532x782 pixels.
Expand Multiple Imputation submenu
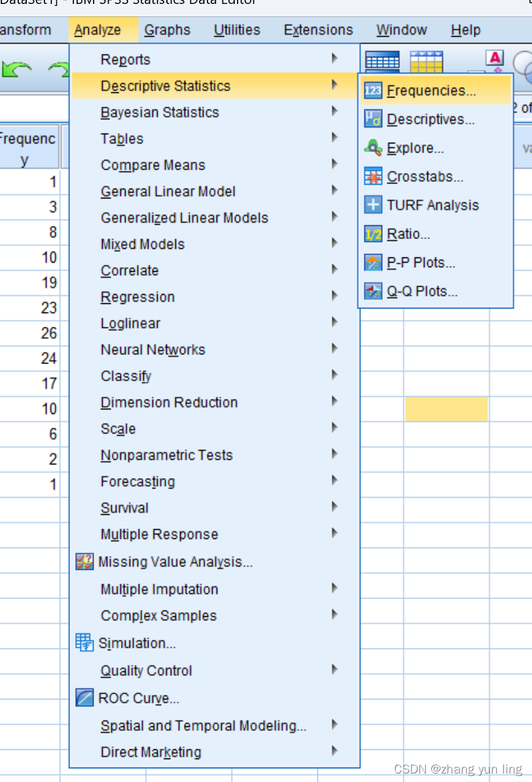pos(215,589)
